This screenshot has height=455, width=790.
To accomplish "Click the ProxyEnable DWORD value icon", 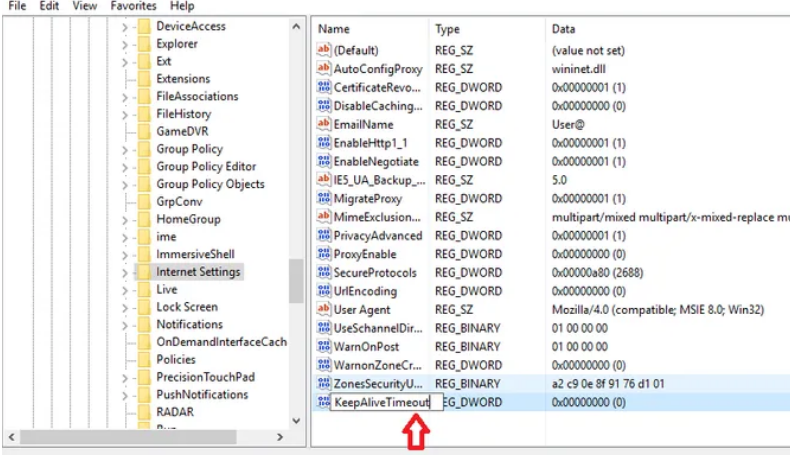I will 323,254.
